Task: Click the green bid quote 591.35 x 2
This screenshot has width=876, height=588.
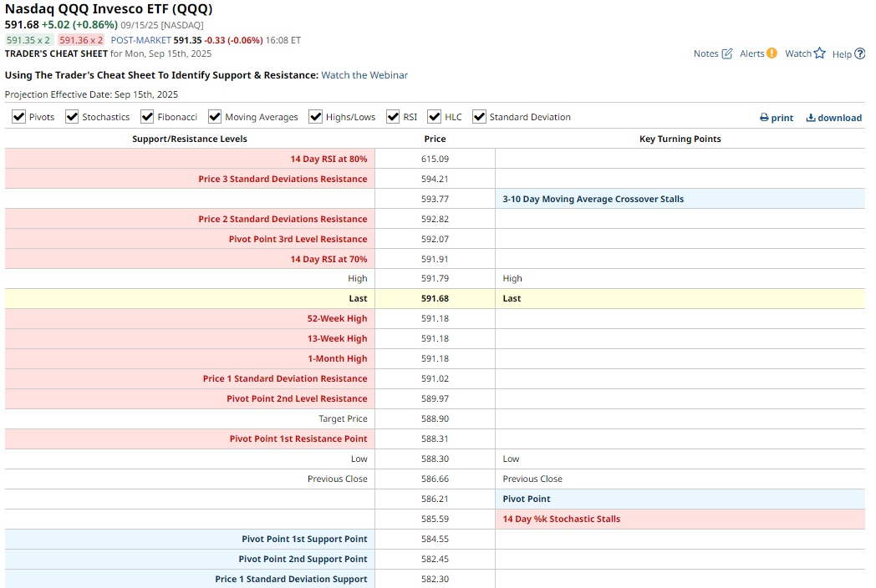Action: pyautogui.click(x=28, y=40)
